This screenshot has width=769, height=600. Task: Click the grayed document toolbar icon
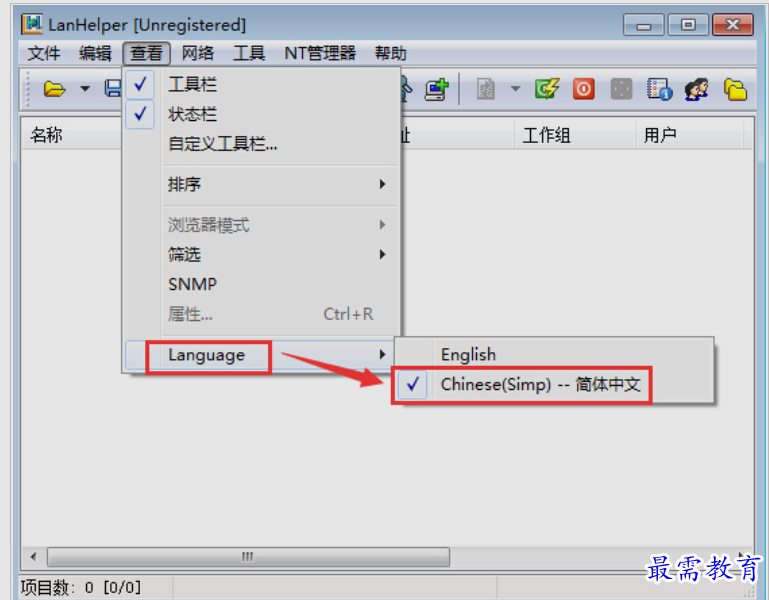coord(486,89)
